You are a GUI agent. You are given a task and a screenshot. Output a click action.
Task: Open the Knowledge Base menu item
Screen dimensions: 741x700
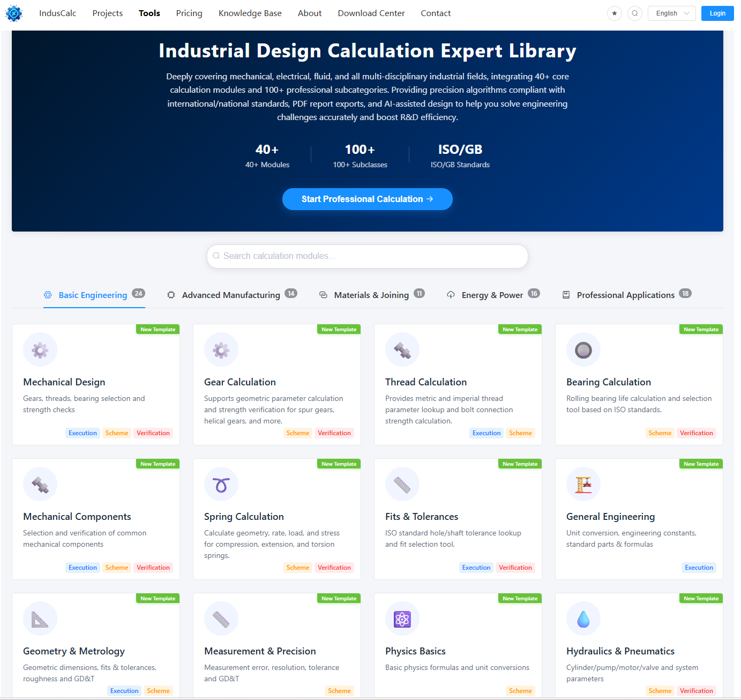[x=250, y=13]
